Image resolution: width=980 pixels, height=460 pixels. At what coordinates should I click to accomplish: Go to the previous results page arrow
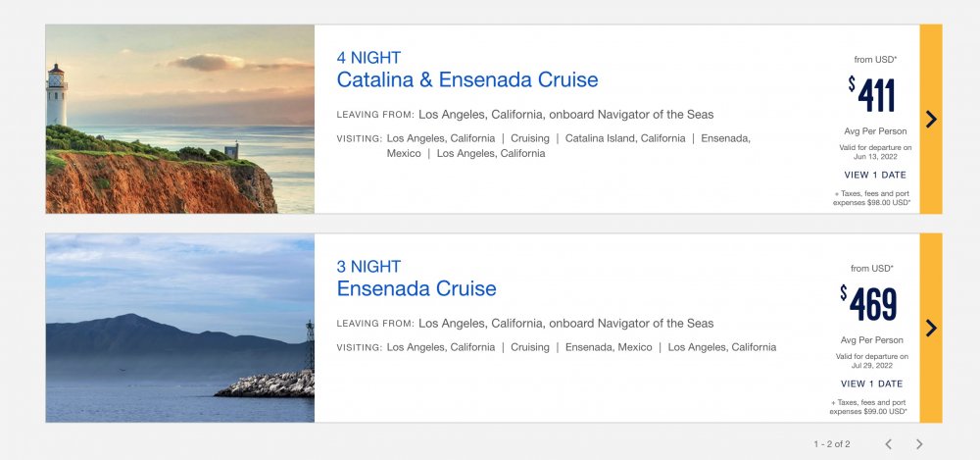coord(888,443)
